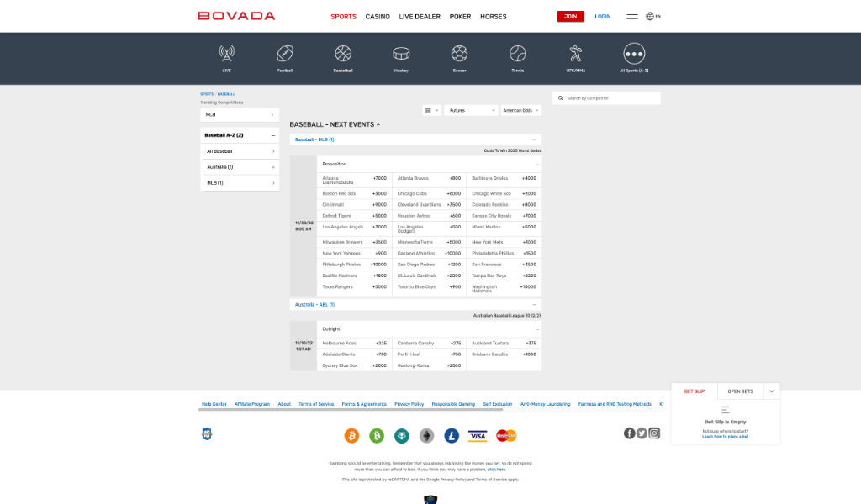This screenshot has width=861, height=504.
Task: Switch to the Poker tab
Action: [x=460, y=17]
